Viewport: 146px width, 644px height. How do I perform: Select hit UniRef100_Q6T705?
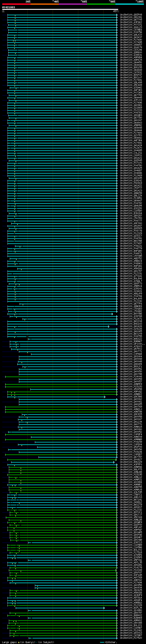point(131,20)
